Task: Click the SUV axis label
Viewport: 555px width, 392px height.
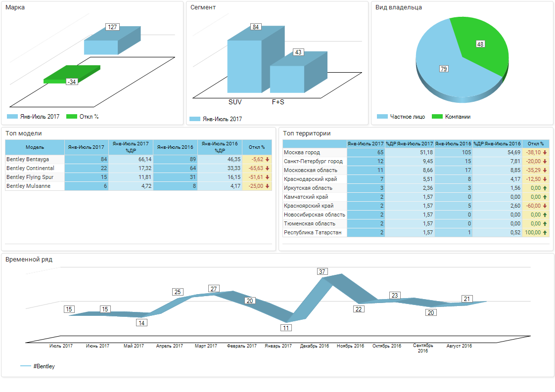Action: coord(235,102)
